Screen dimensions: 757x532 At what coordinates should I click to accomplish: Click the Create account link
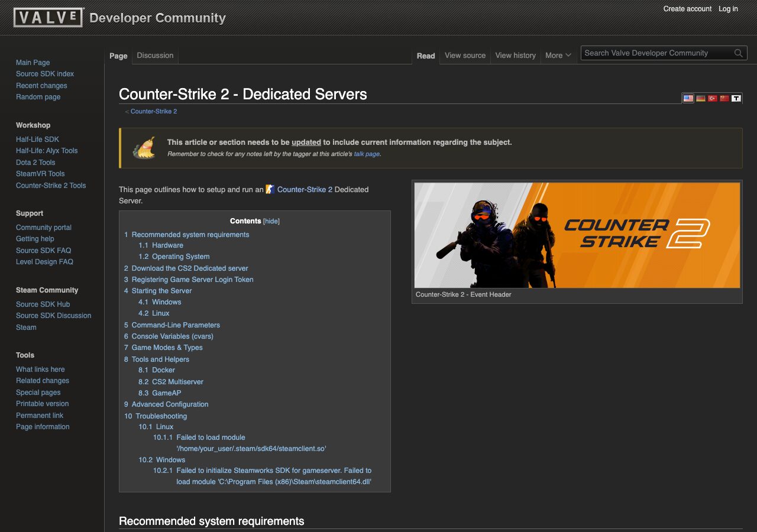(x=687, y=9)
